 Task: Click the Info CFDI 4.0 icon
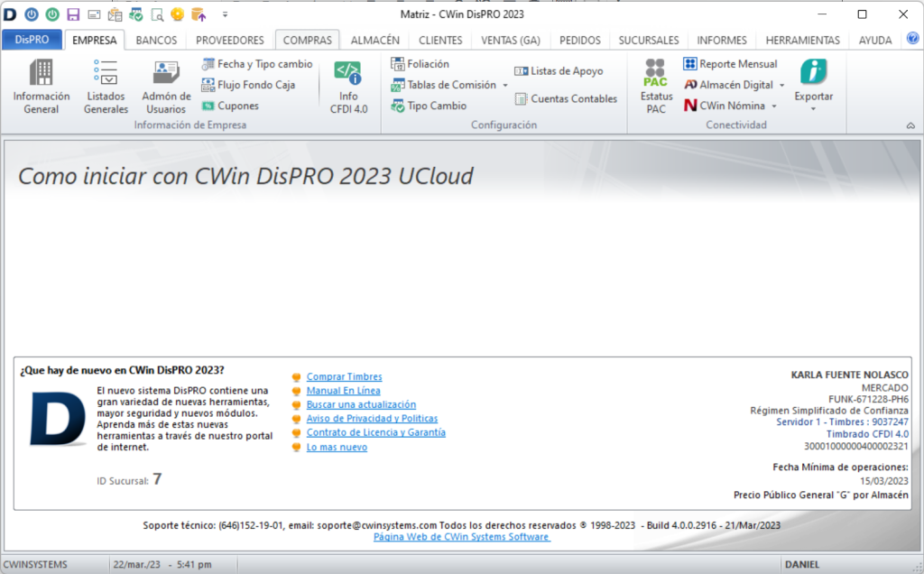(347, 86)
